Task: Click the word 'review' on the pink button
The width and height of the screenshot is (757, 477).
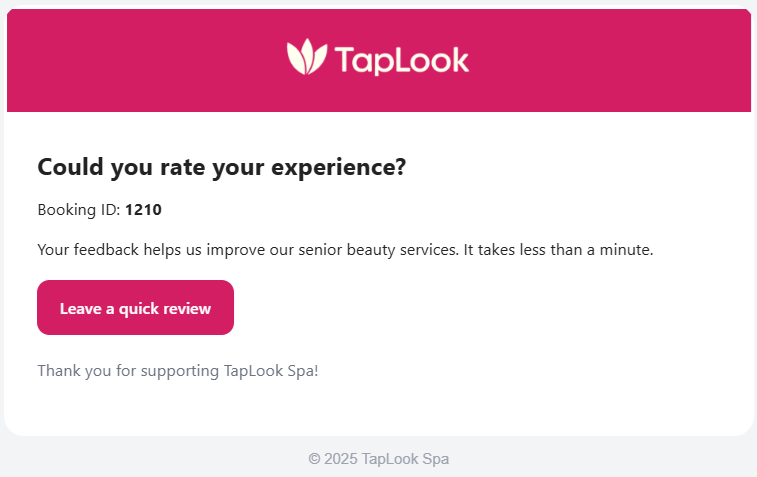Action: [x=187, y=308]
